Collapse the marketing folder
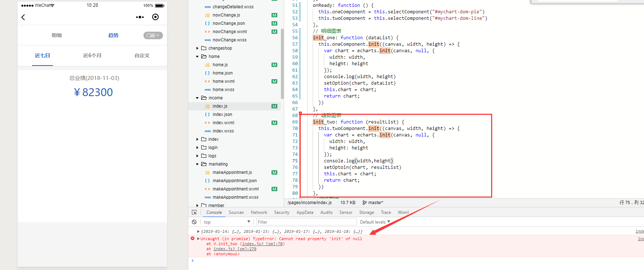Screen dimensions: 644x270 click(x=197, y=164)
